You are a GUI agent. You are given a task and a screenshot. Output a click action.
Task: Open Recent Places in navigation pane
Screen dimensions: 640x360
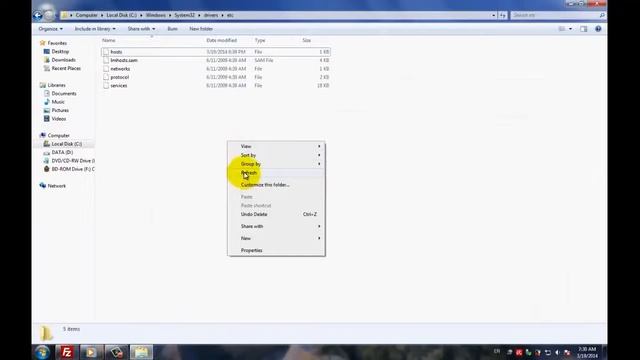tap(66, 69)
